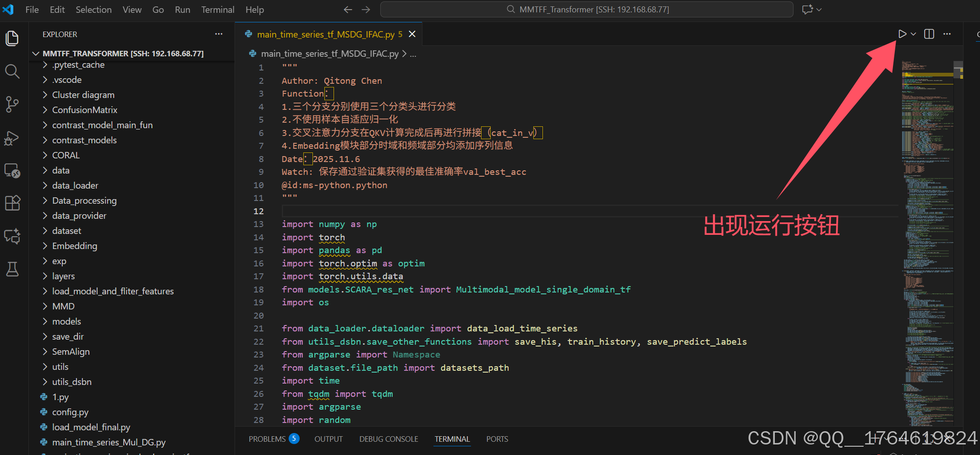Click the editor vertical scrollbar
Viewport: 980px width, 455px height.
958,243
